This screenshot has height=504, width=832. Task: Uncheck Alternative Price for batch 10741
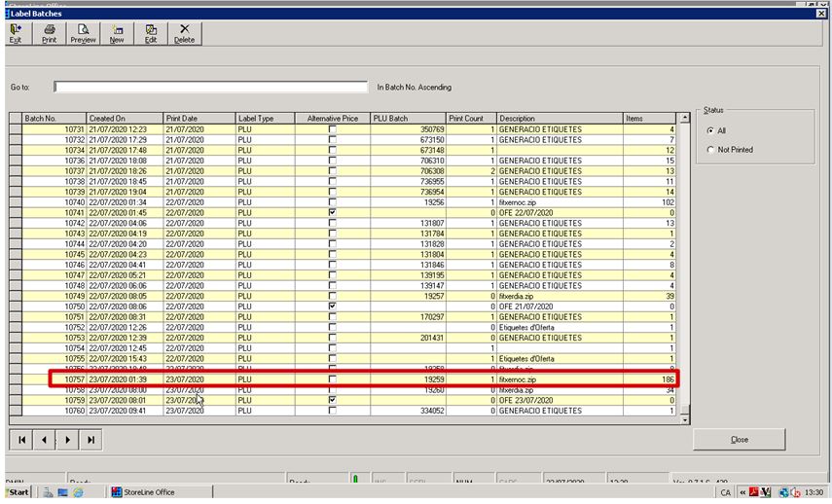(x=333, y=212)
